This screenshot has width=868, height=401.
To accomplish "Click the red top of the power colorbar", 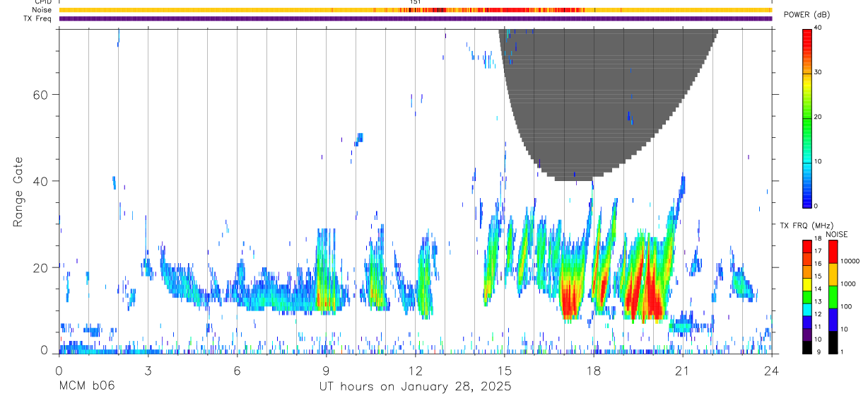I will point(807,35).
